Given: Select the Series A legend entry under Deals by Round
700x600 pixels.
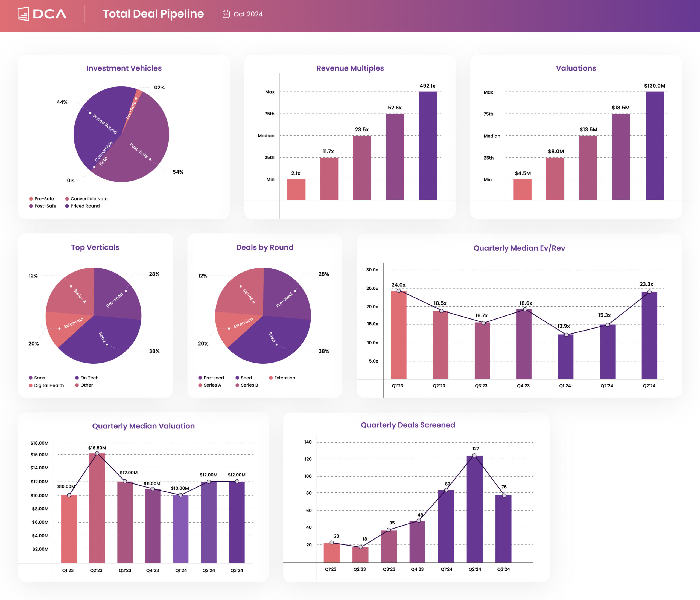Looking at the screenshot, I should (210, 385).
